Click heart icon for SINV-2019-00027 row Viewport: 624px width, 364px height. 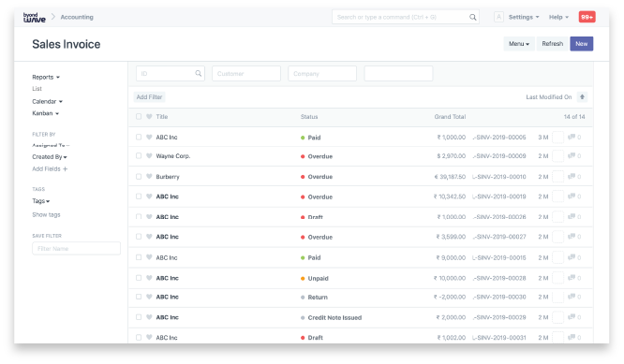click(x=149, y=237)
